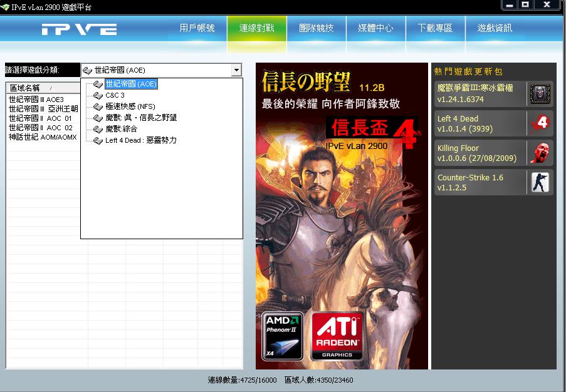Viewport: 566px width, 392px height.
Task: Click the 連線數量:4725/16000 status text
Action: (242, 379)
